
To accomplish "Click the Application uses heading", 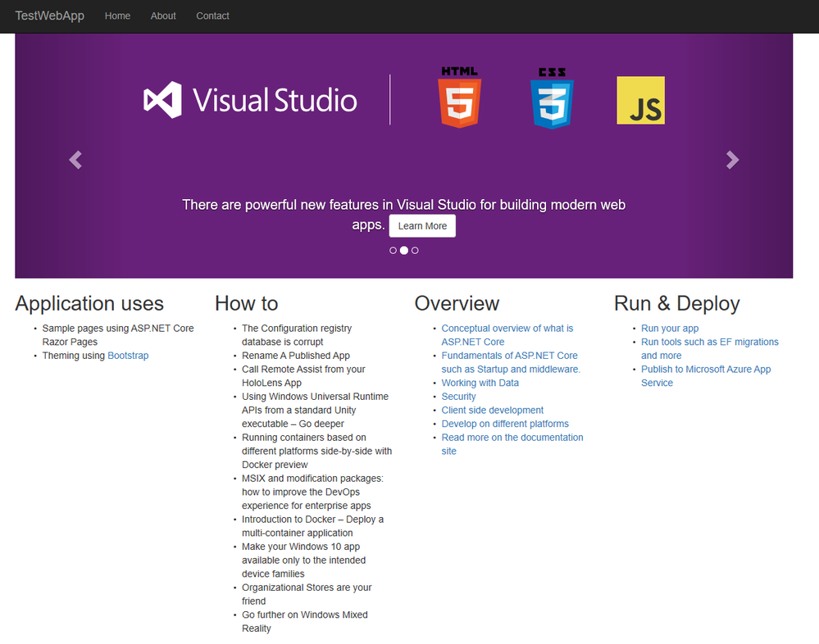I will coord(89,303).
